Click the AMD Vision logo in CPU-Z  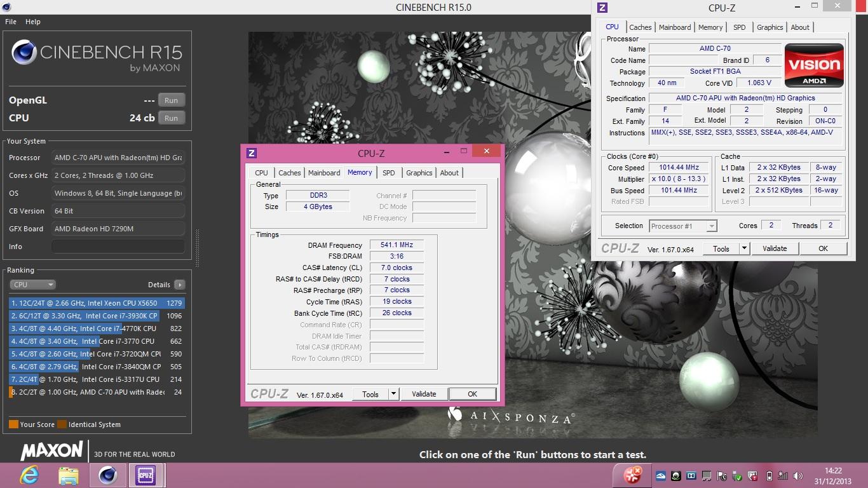click(814, 65)
